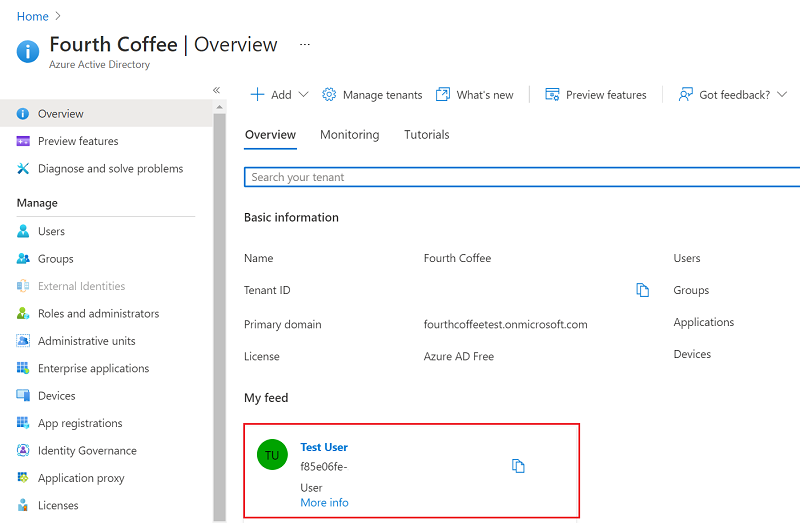Click the App registrations icon
This screenshot has height=523, width=800.
23,423
